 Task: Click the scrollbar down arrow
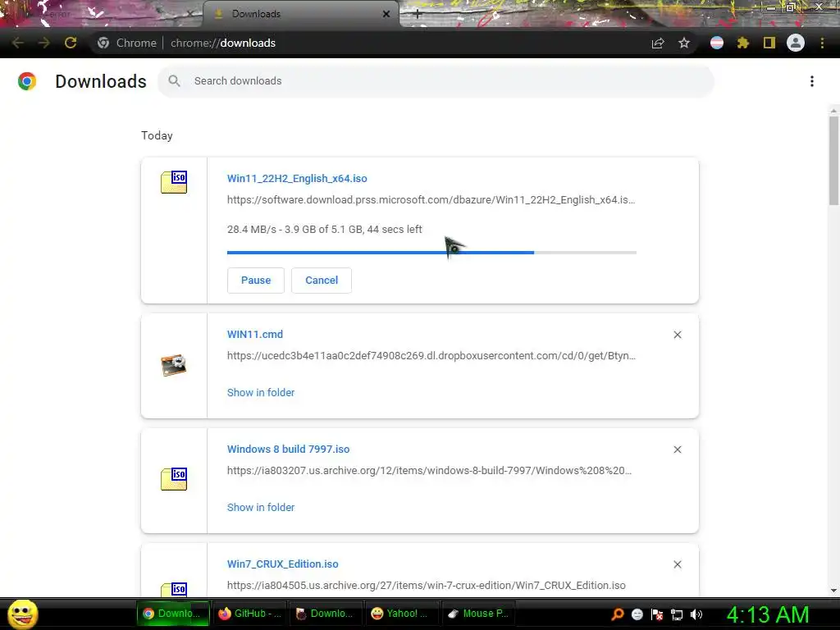(833, 591)
